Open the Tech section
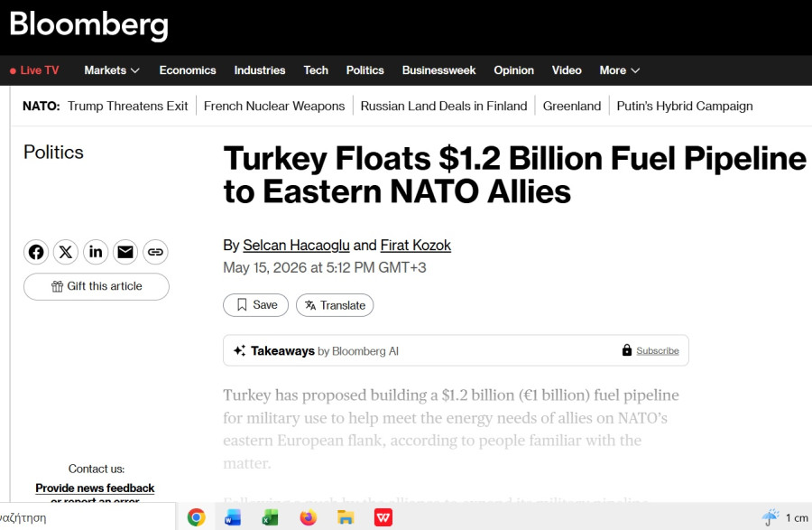The width and height of the screenshot is (812, 530). [x=316, y=70]
